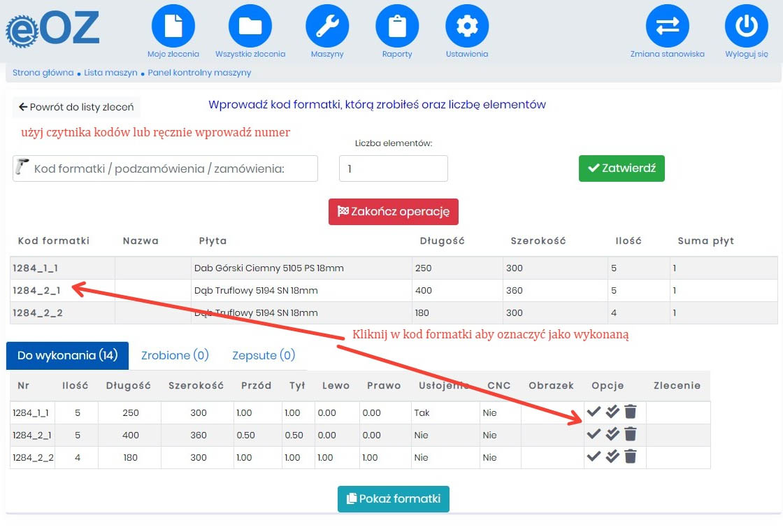The image size is (783, 532).
Task: Open Moje zlecenia document icon
Action: click(x=173, y=27)
